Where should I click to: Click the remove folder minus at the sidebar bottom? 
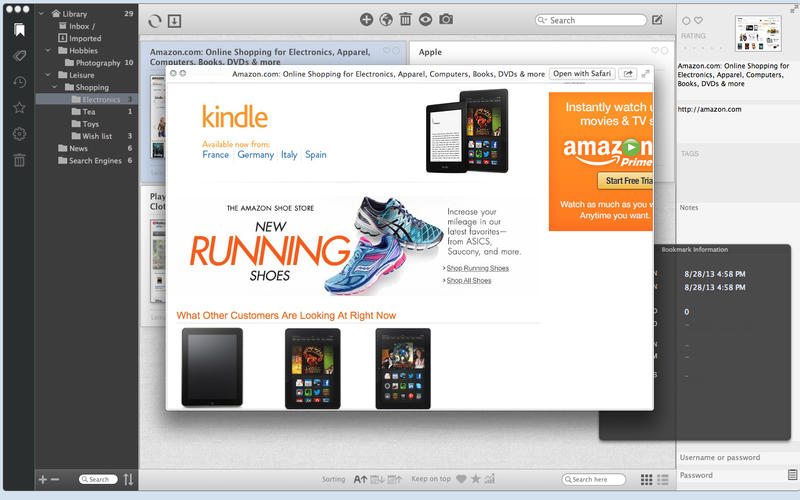pyautogui.click(x=55, y=480)
